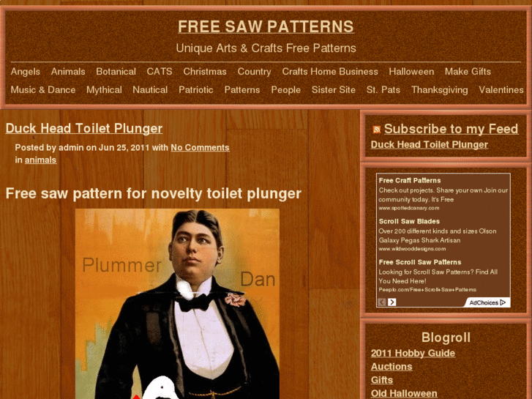532x399 pixels.
Task: Open the Scroll Saw Blades ad link
Action: pos(409,221)
